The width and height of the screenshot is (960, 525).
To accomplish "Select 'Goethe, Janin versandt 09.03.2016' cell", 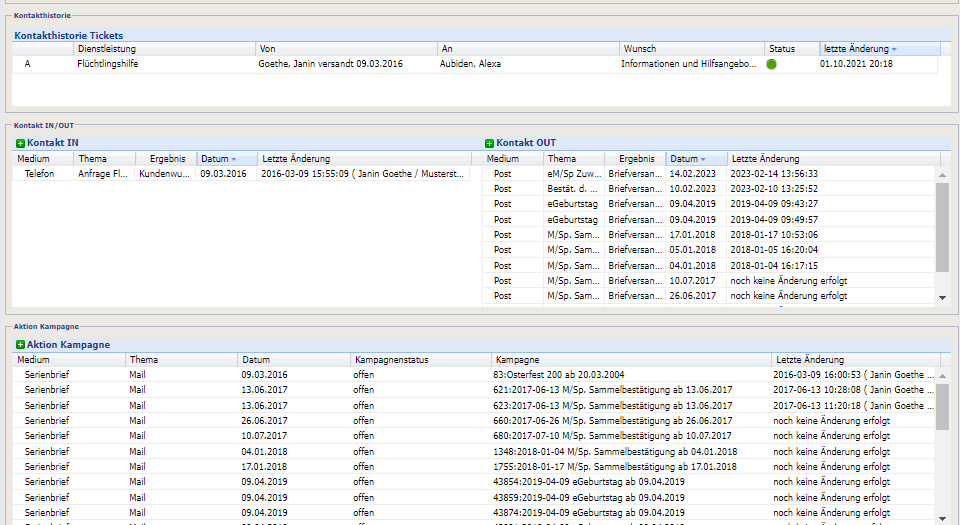I will (331, 64).
